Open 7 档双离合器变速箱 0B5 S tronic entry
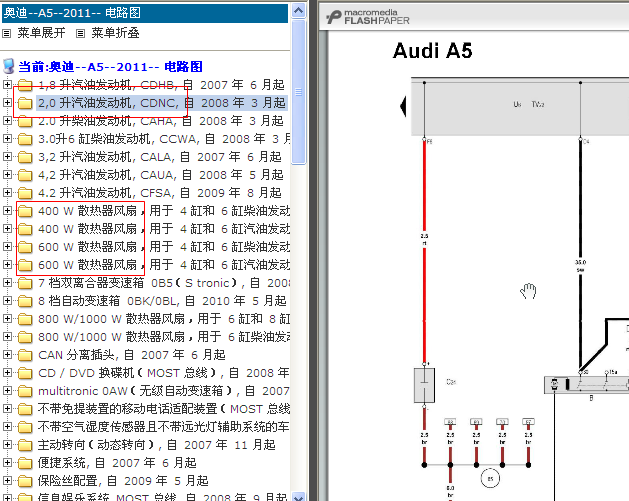Image resolution: width=629 pixels, height=501 pixels. [x=164, y=283]
